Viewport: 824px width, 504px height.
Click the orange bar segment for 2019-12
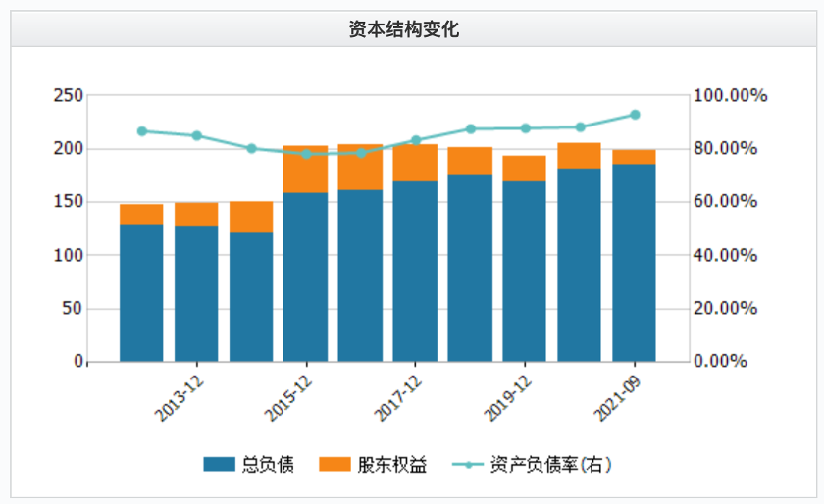(x=524, y=168)
